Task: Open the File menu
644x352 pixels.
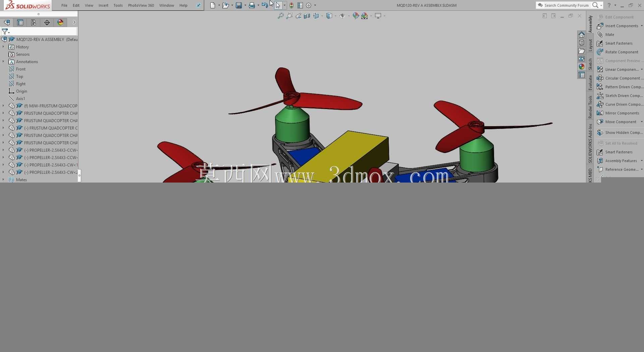Action: point(64,5)
